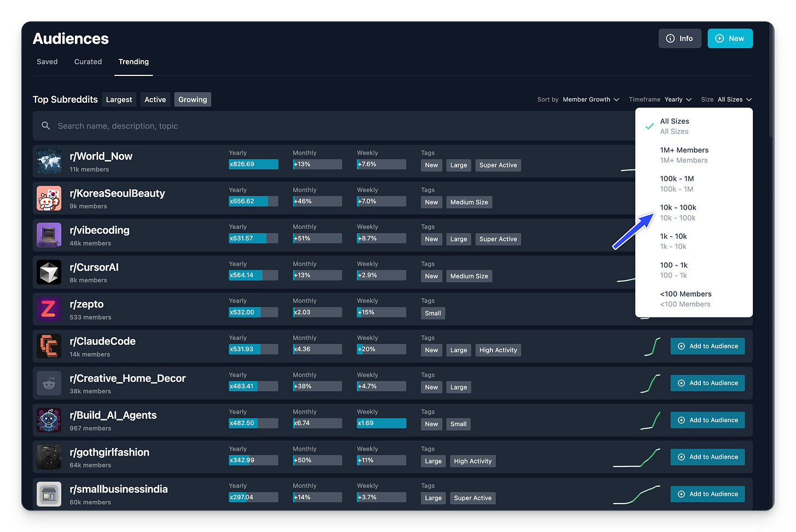This screenshot has width=796, height=532.
Task: Click r/vibecoding monthly +51% bar
Action: click(317, 238)
